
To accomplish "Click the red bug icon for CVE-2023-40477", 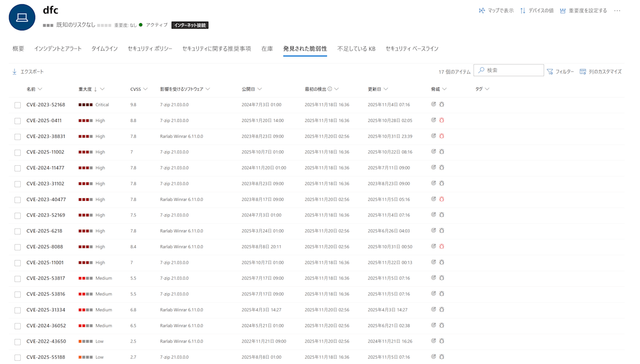I will tap(442, 199).
